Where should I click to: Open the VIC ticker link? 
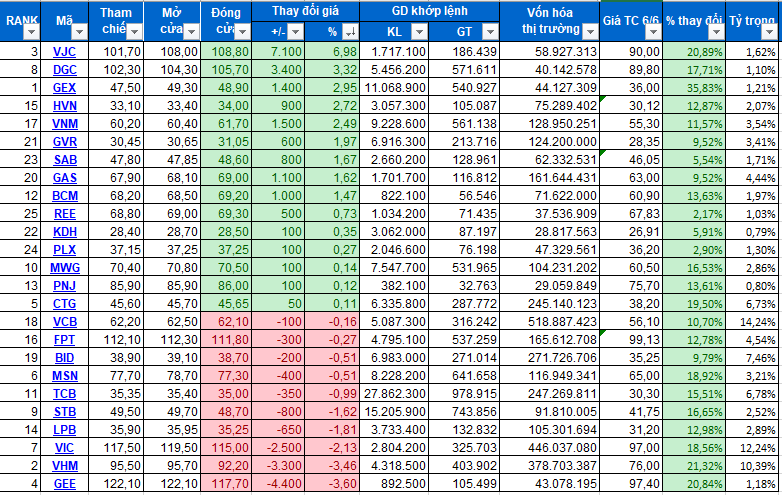click(x=64, y=447)
